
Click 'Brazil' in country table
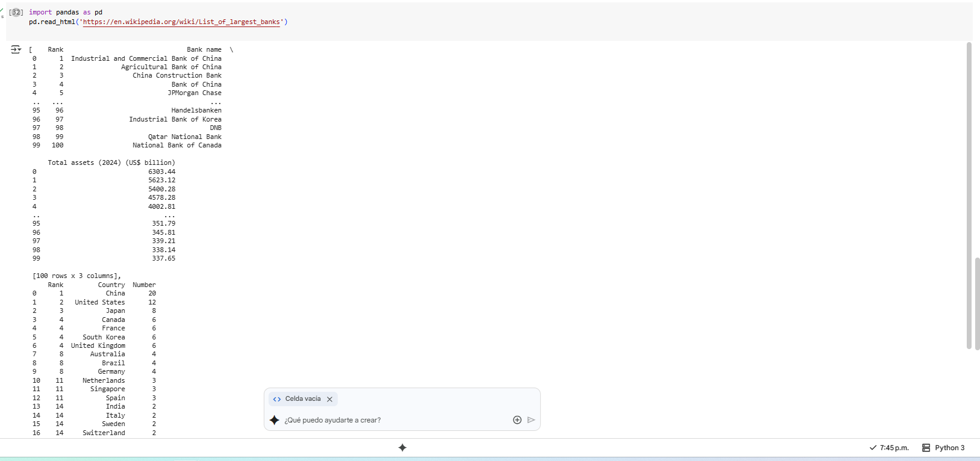pos(113,363)
